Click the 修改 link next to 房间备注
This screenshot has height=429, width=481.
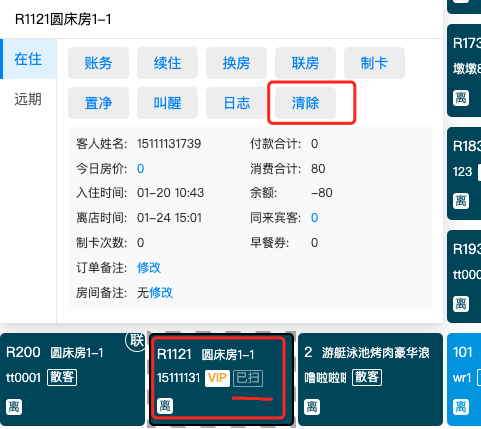click(x=161, y=293)
